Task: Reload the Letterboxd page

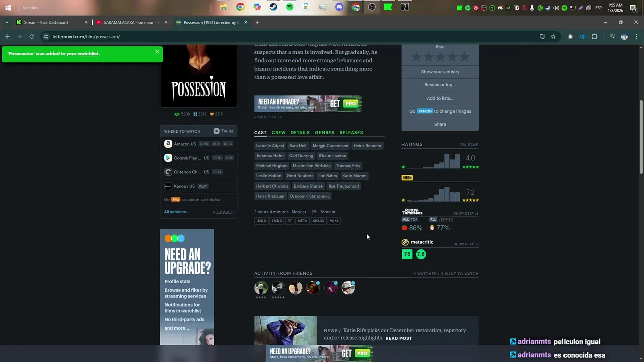Action: pos(31,37)
